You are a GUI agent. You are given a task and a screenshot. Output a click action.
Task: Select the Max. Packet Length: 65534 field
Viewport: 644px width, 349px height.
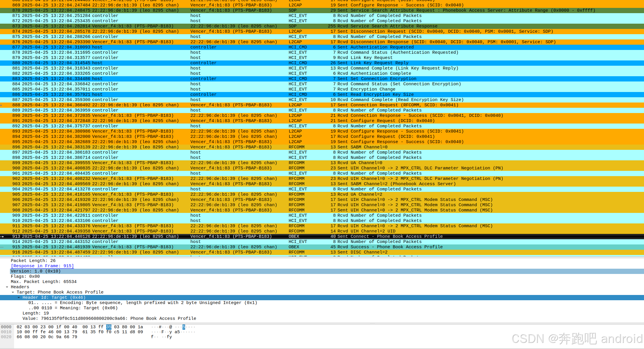tap(44, 282)
